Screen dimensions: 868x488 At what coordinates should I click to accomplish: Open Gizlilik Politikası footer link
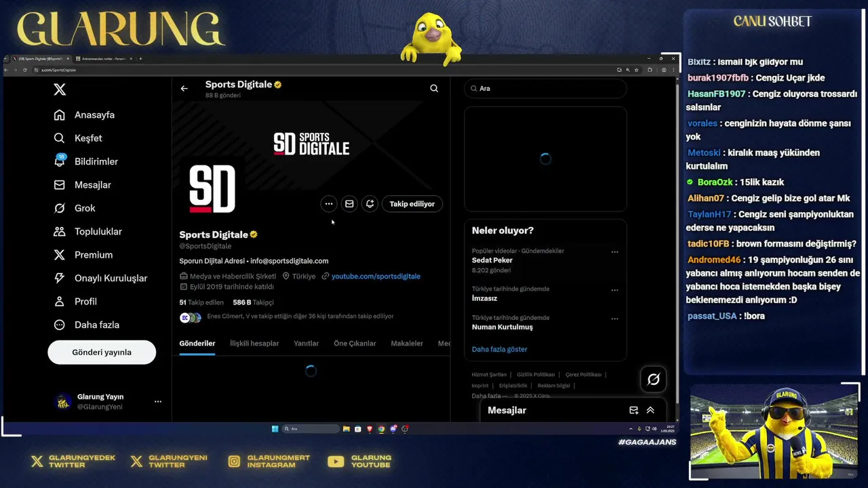(536, 375)
